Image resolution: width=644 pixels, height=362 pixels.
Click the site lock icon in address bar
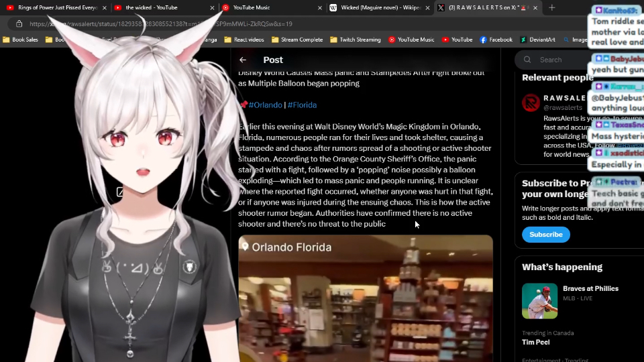pos(19,24)
